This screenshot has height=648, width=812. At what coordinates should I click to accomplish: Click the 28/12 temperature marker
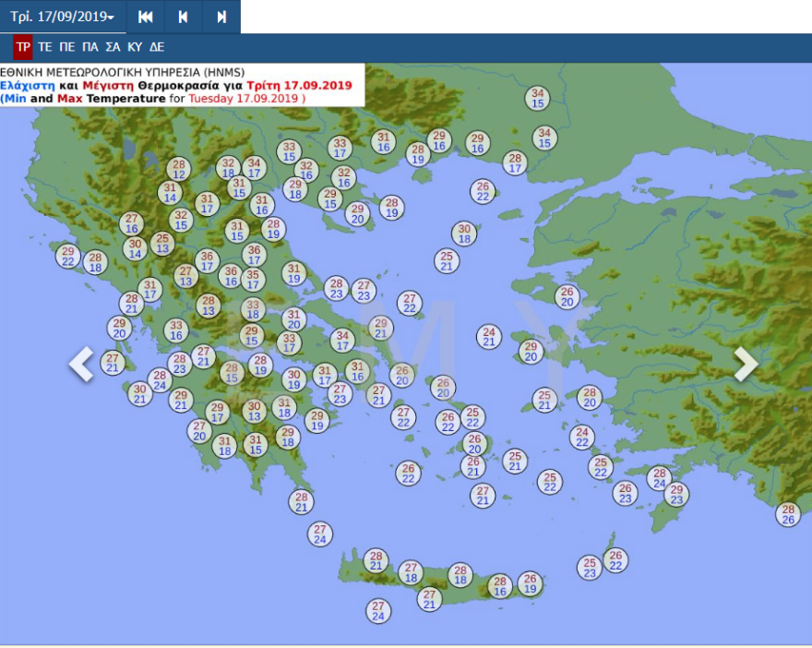tap(179, 169)
